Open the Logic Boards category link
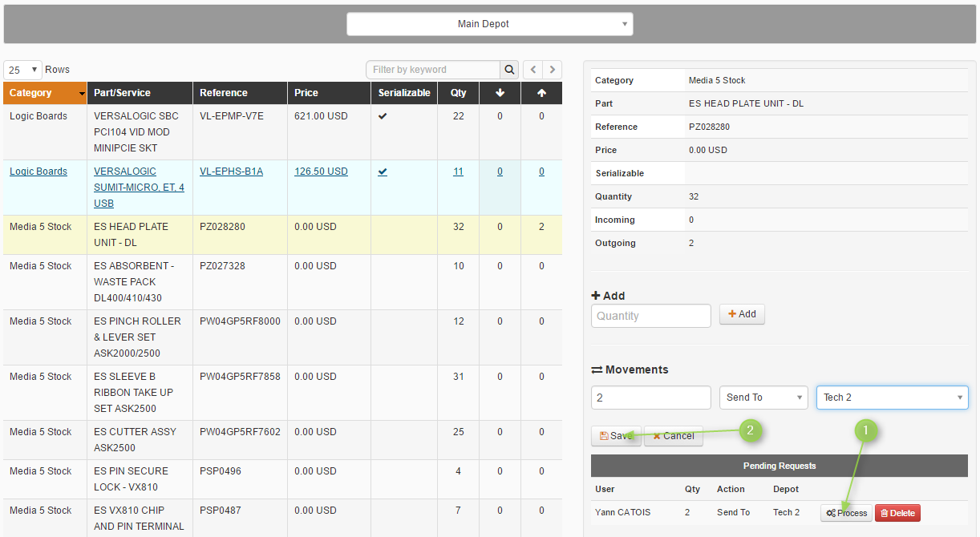The width and height of the screenshot is (980, 537). [x=38, y=172]
